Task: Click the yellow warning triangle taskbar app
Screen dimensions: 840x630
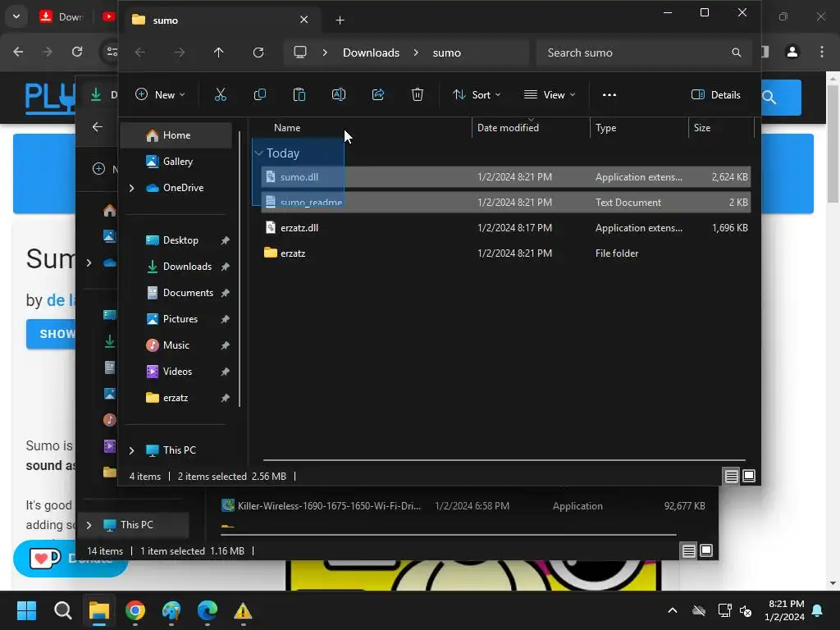Action: (243, 610)
